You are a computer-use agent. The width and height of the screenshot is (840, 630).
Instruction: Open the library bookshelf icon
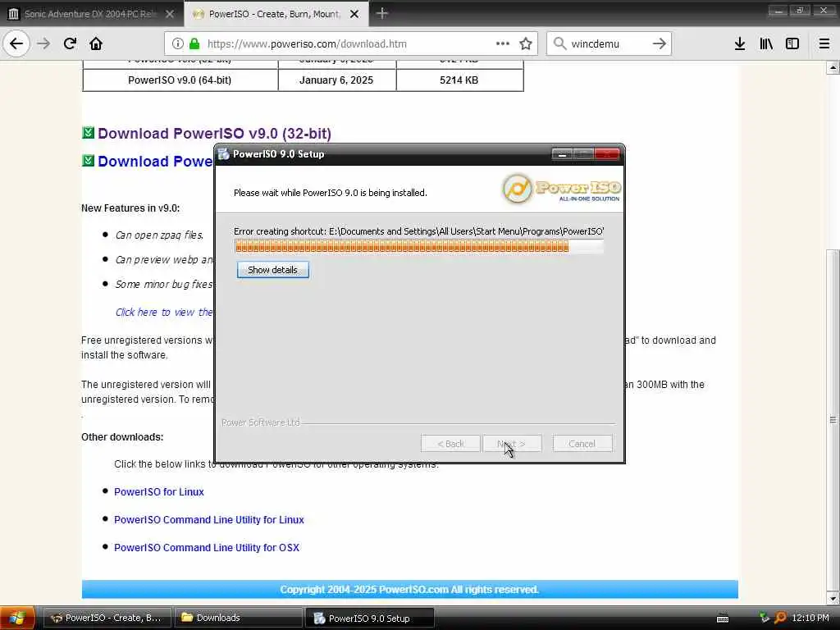tap(766, 43)
